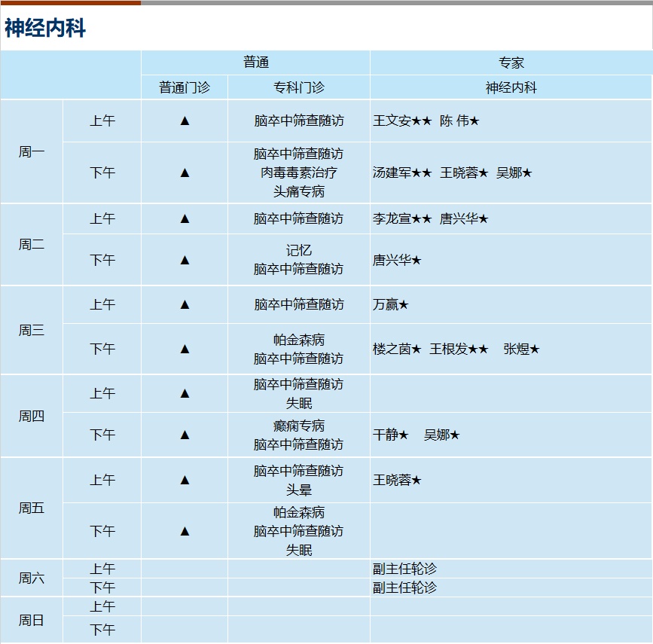Click the triangle marker for 周一 下午
Image resolution: width=653 pixels, height=644 pixels.
point(185,172)
